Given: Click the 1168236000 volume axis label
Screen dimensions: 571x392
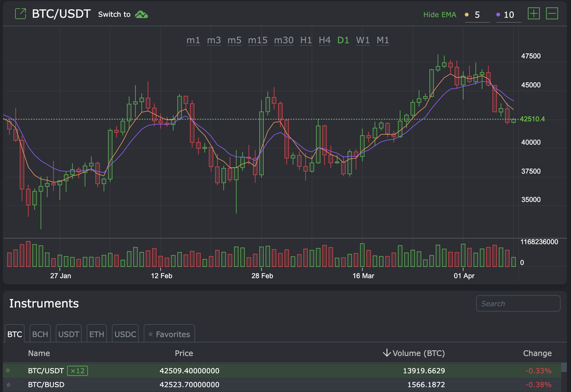Looking at the screenshot, I should point(539,242).
